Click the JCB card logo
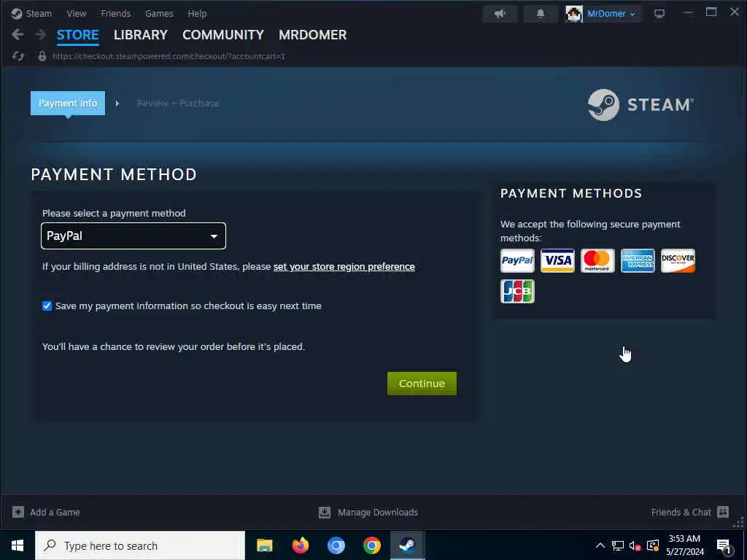Screen dimensions: 747x560 click(x=517, y=291)
